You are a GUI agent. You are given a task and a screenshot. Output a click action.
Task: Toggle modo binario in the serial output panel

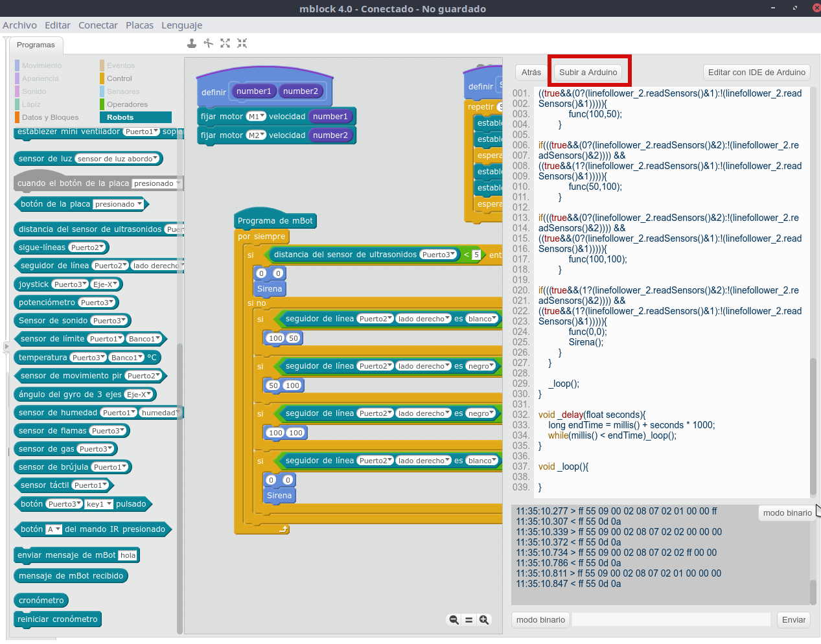787,513
